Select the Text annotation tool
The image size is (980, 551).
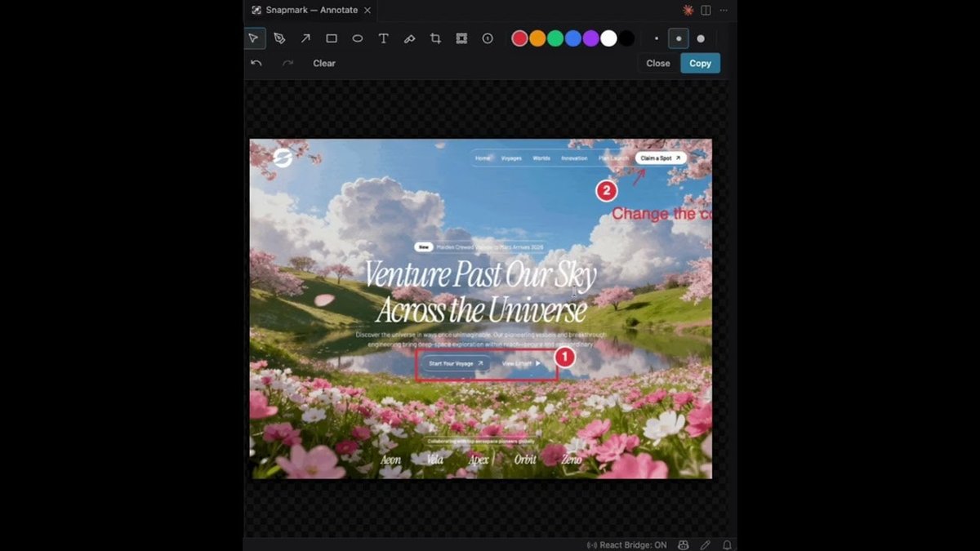point(384,38)
